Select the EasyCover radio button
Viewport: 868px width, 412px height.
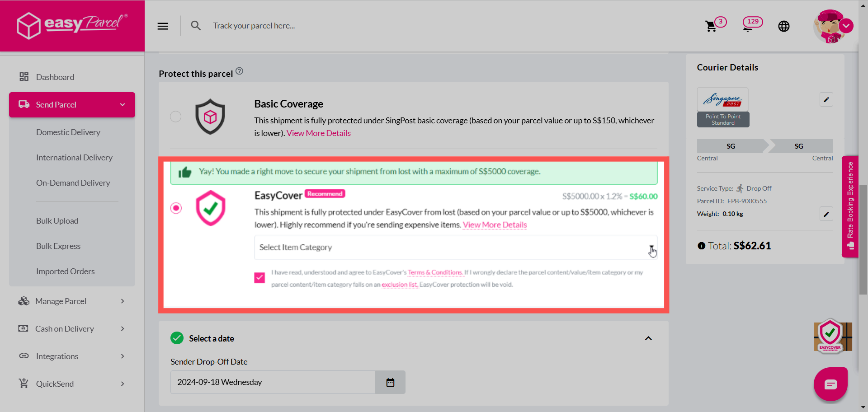(x=176, y=208)
